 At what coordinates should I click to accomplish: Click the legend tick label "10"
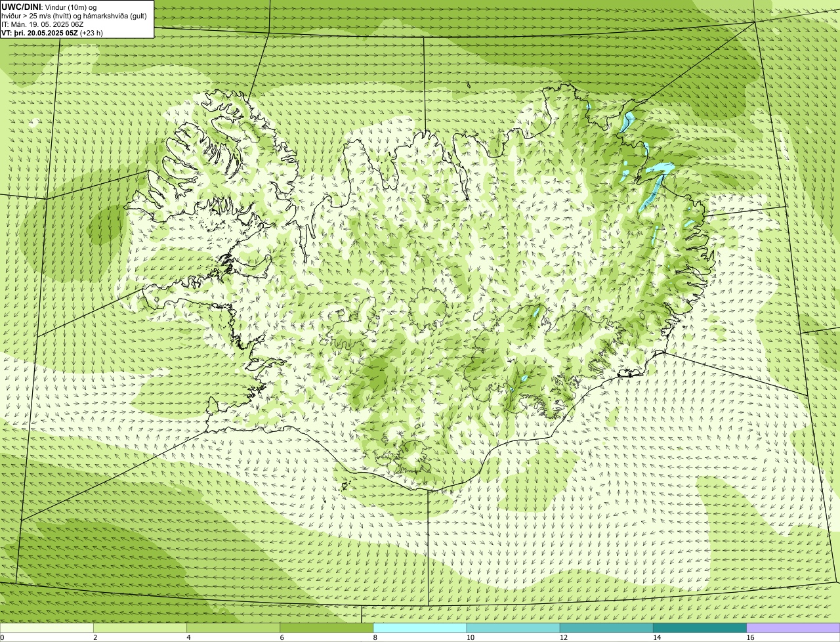point(471,637)
